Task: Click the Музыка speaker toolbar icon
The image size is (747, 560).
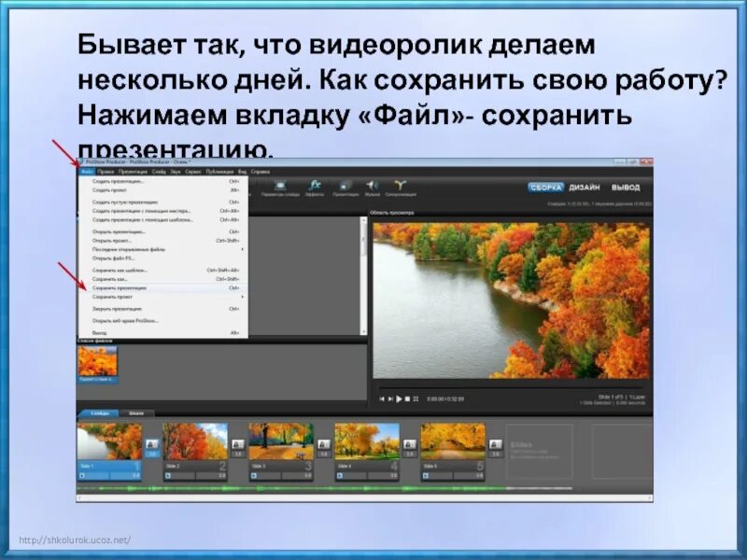Action: (x=372, y=189)
